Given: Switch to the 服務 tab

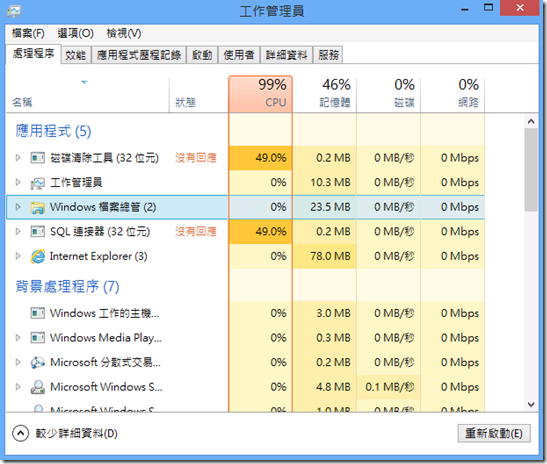Looking at the screenshot, I should (x=328, y=55).
